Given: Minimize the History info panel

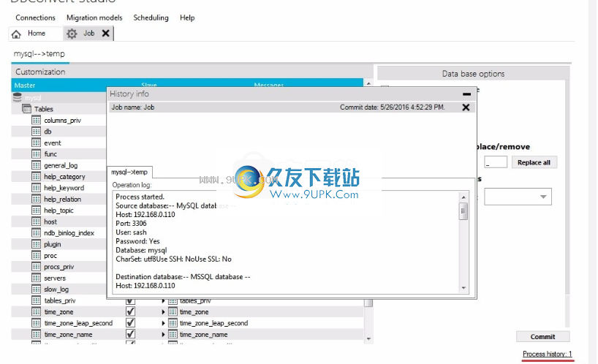Looking at the screenshot, I should click(x=466, y=94).
